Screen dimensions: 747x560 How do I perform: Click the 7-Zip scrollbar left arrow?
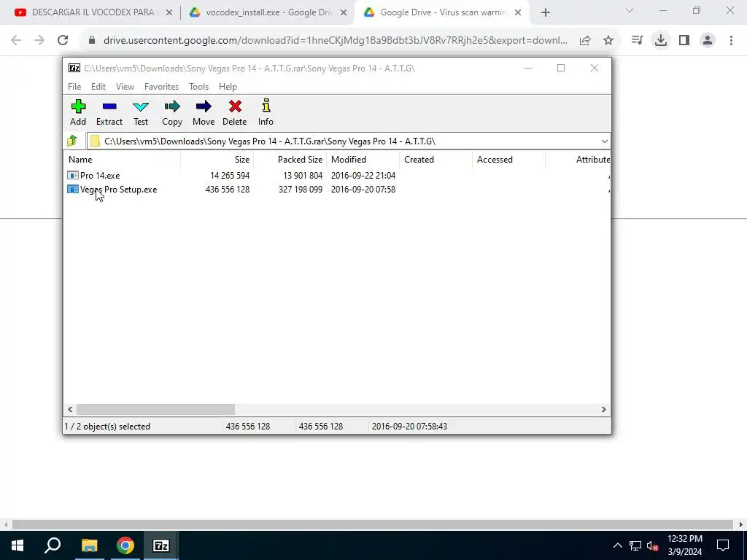[x=71, y=410]
